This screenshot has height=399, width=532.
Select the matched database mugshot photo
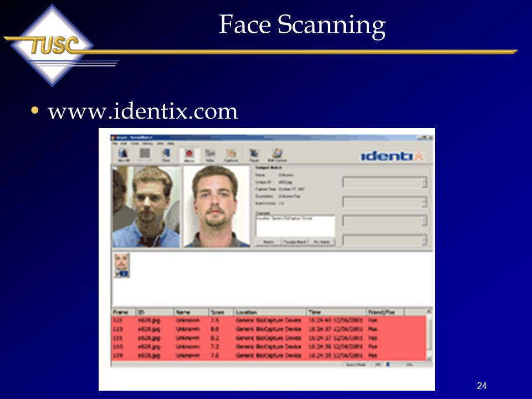(x=217, y=206)
